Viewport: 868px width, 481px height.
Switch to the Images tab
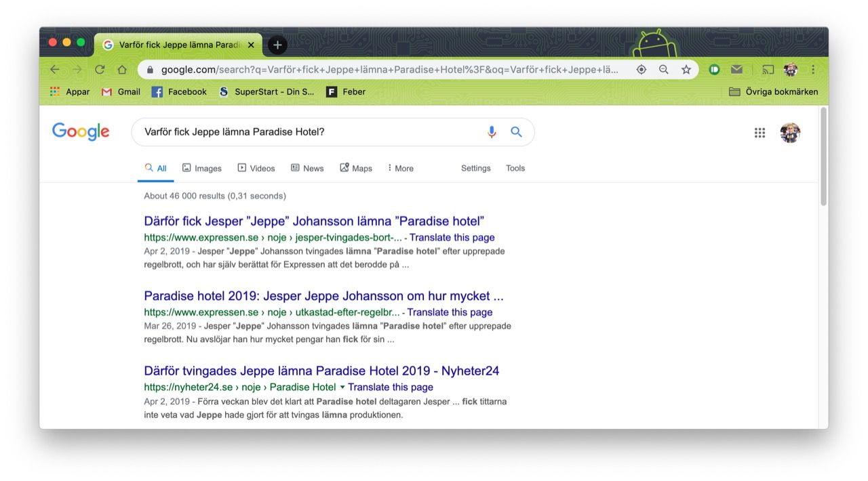(x=201, y=168)
